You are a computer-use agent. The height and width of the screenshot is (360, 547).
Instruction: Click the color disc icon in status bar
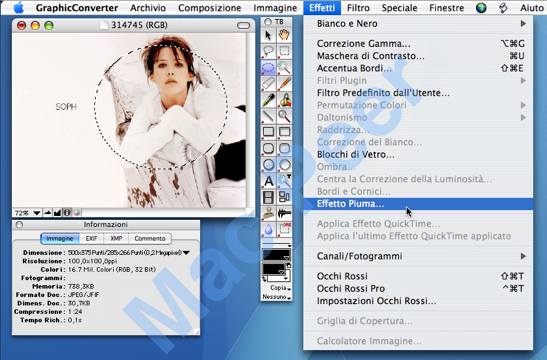point(76,212)
